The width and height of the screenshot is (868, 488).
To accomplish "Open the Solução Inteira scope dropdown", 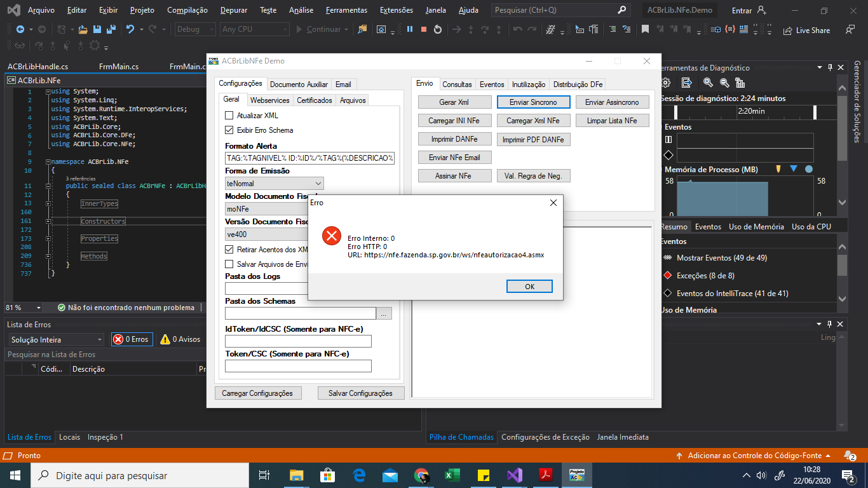I will [x=55, y=340].
